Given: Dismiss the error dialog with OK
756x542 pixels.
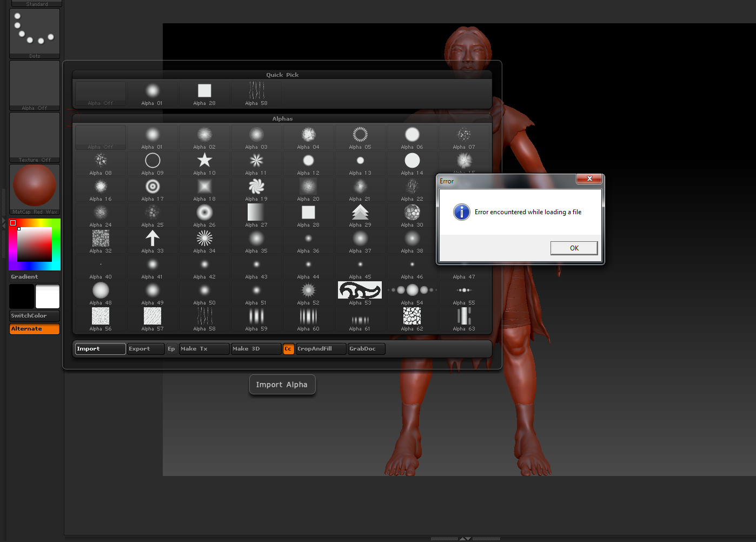Looking at the screenshot, I should (x=574, y=248).
